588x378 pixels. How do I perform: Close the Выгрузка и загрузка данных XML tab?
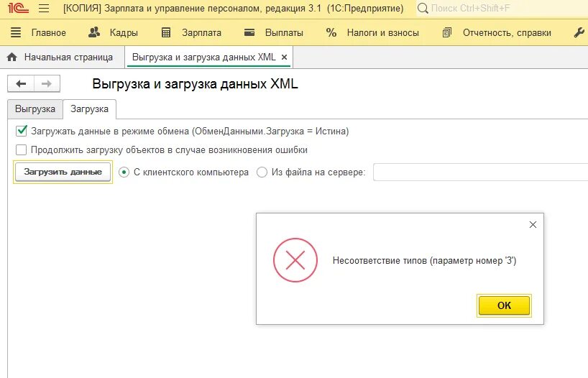[x=284, y=57]
